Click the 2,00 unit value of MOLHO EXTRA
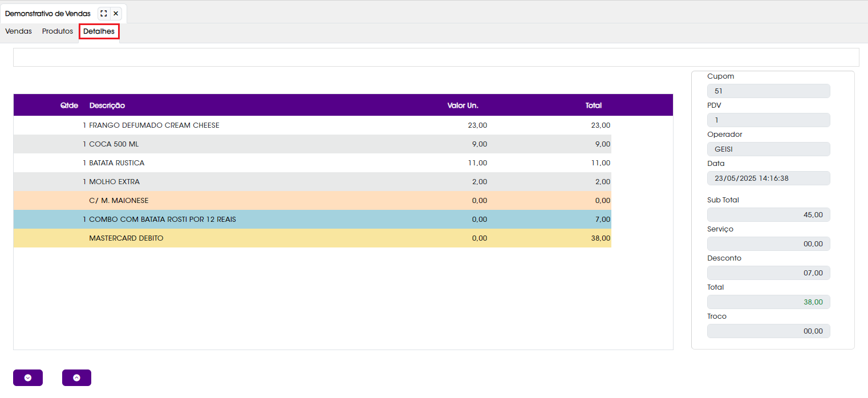This screenshot has width=868, height=398. [x=480, y=182]
